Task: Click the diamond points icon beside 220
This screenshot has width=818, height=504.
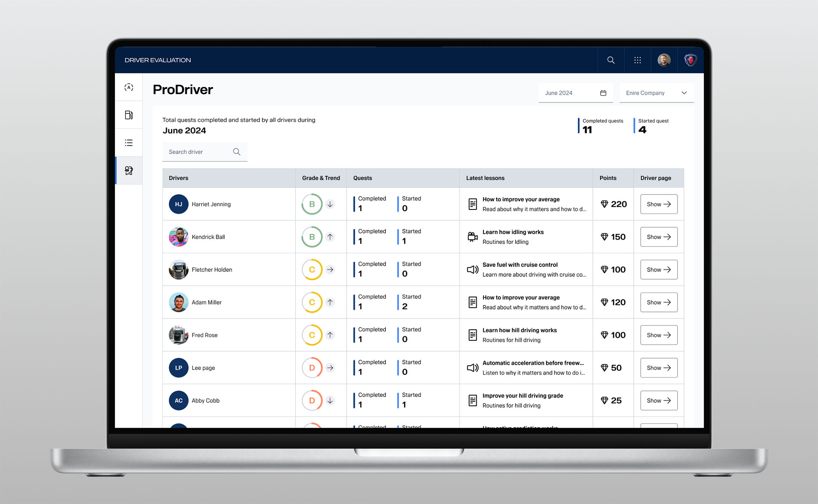Action: 604,204
